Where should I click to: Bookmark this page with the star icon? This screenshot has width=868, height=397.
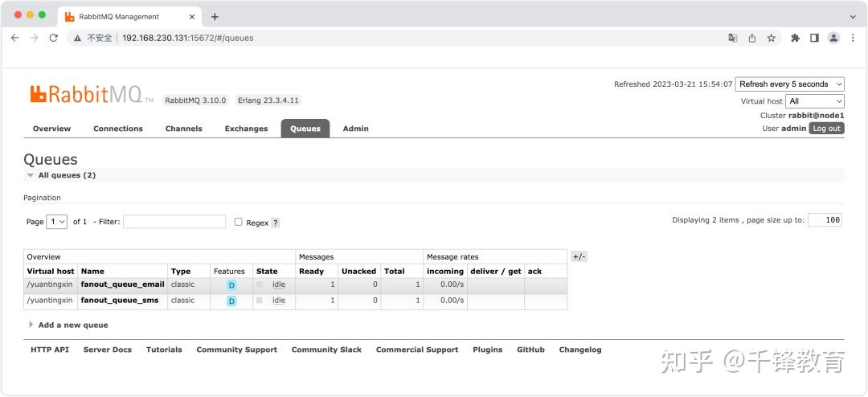pyautogui.click(x=771, y=38)
